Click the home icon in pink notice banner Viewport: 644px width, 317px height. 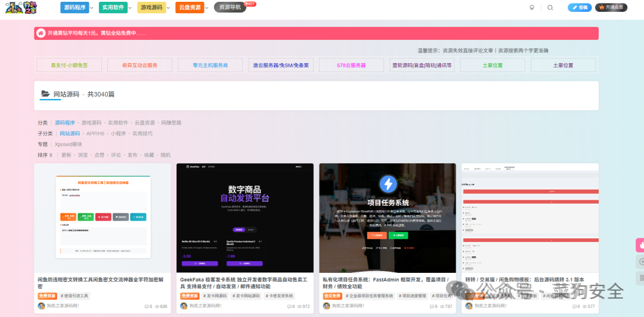tap(41, 33)
